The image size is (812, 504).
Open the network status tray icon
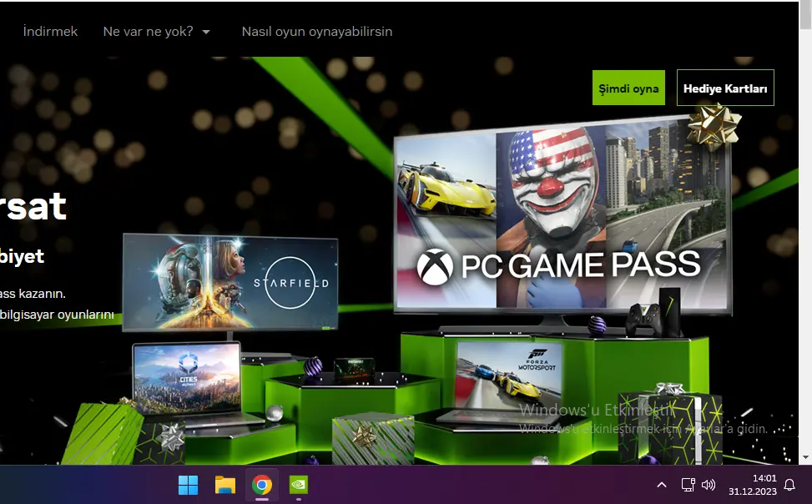[x=688, y=486]
